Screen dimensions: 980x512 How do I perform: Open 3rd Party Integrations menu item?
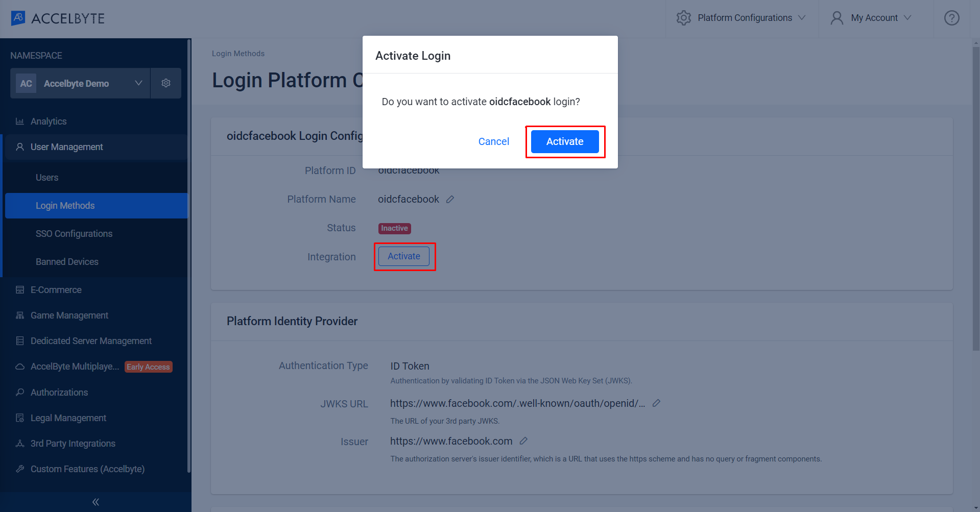click(x=97, y=444)
